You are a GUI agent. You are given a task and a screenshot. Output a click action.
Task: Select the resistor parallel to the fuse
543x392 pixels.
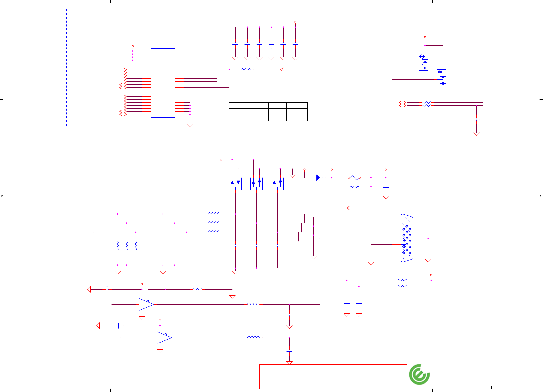point(355,187)
